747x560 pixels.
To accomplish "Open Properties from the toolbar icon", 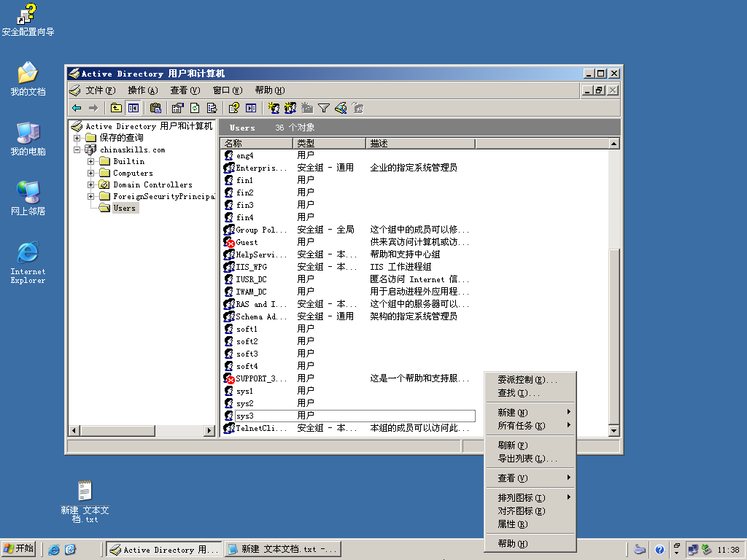I will (178, 108).
